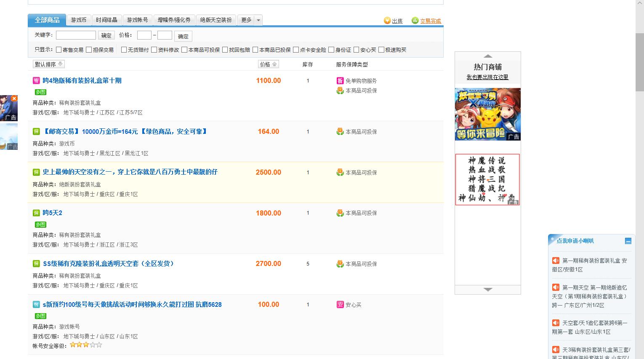The image size is (644, 359).
Task: Click the green 交易完成 icon
Action: [415, 20]
